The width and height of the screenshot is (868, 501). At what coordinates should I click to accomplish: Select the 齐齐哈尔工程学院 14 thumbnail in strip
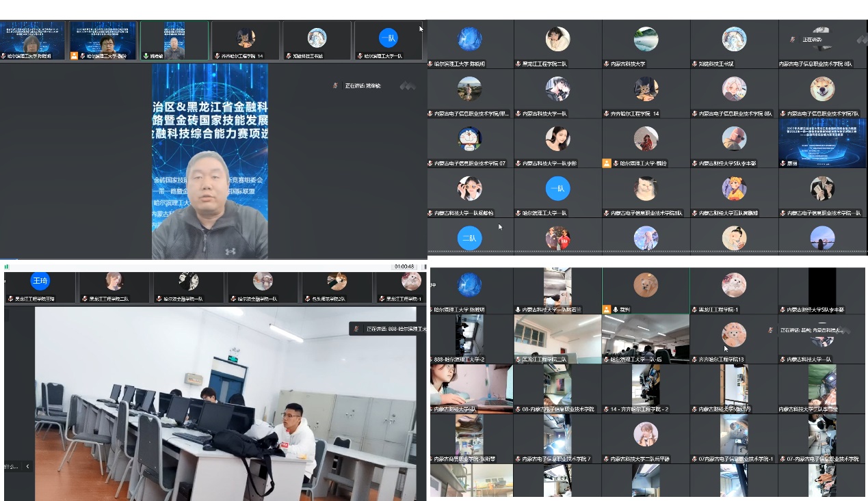click(x=245, y=40)
